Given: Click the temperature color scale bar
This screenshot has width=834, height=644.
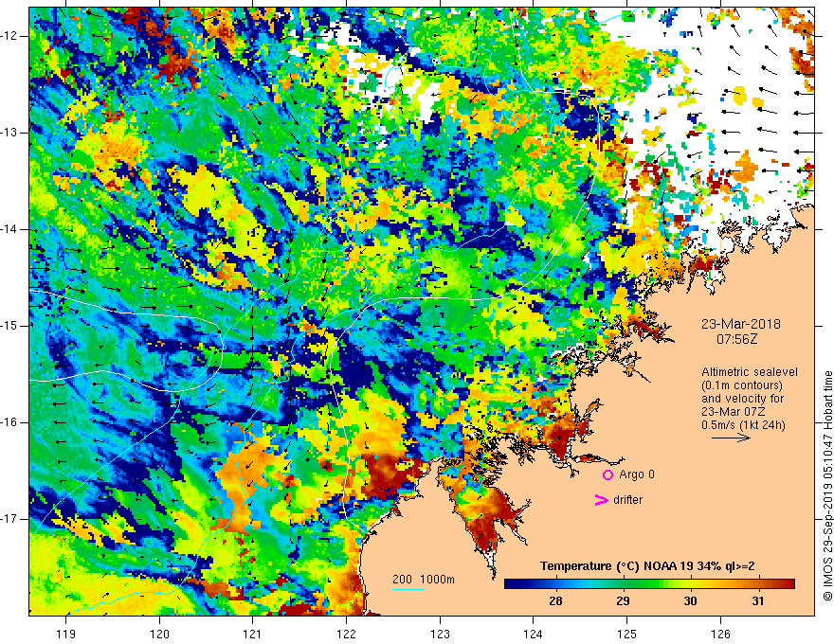Looking at the screenshot, I should tap(649, 584).
